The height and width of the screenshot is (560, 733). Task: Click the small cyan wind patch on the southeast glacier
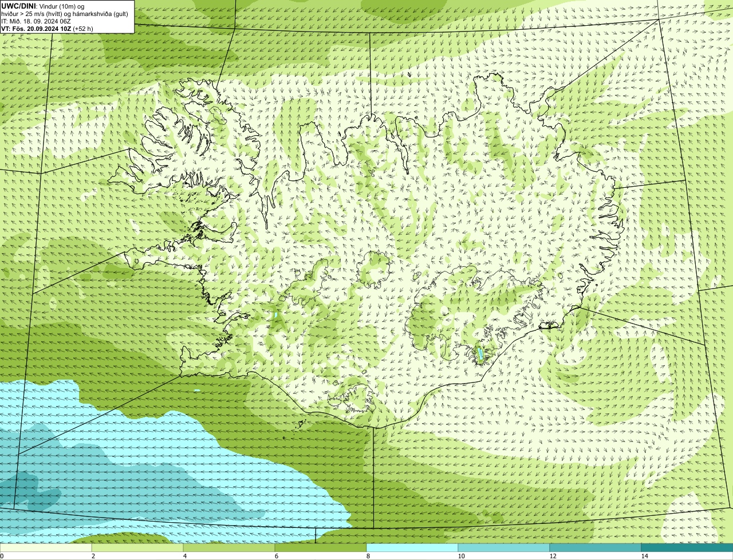[x=480, y=355]
